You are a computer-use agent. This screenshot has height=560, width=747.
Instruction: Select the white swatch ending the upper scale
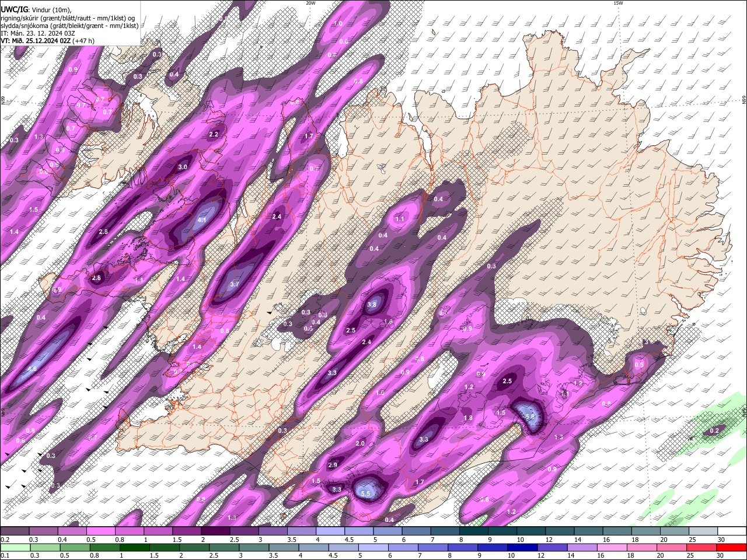(x=732, y=531)
